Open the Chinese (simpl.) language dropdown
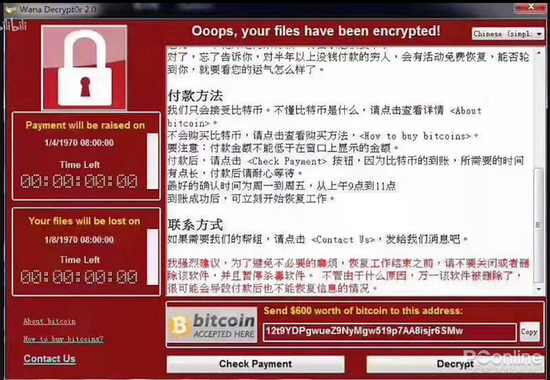Image resolution: width=550 pixels, height=380 pixels. 507,34
